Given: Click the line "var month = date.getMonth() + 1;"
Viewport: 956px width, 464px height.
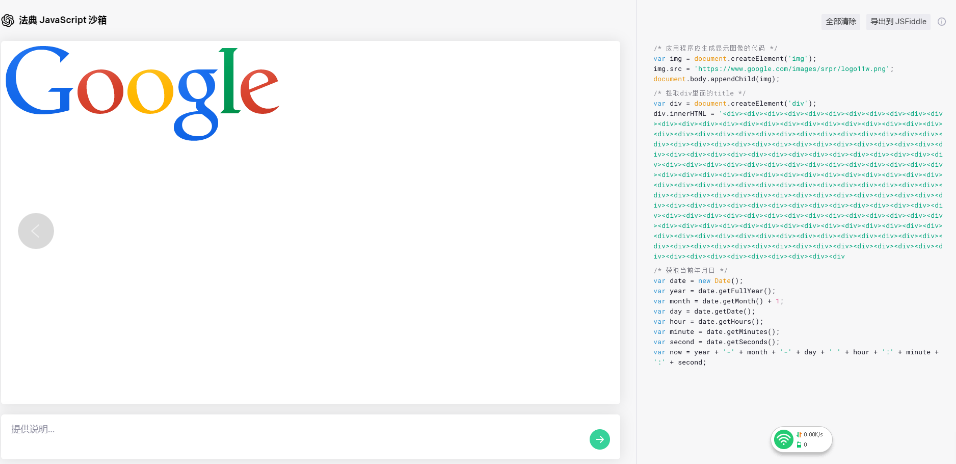Looking at the screenshot, I should (x=719, y=301).
